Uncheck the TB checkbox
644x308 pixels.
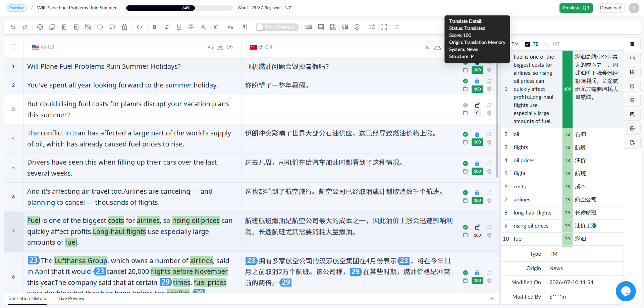pos(528,44)
